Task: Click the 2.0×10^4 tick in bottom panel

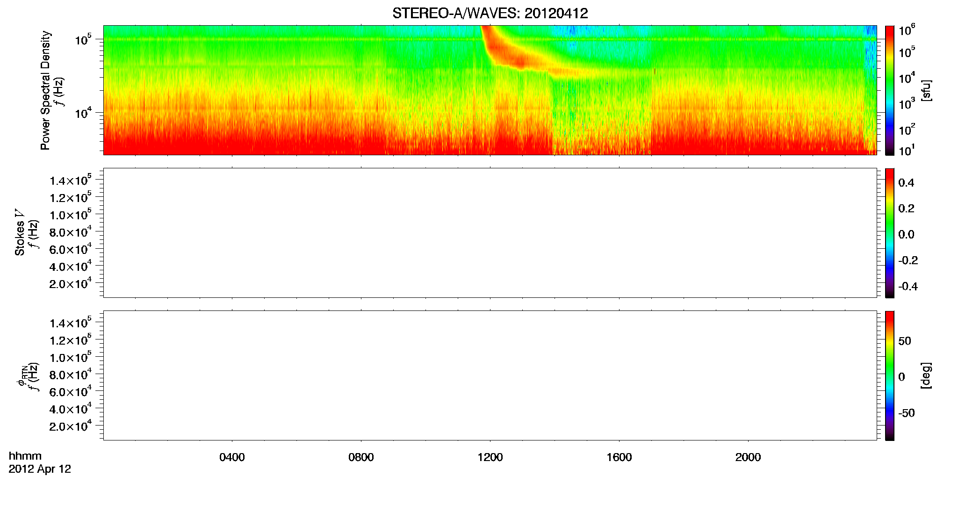Action: (71, 426)
